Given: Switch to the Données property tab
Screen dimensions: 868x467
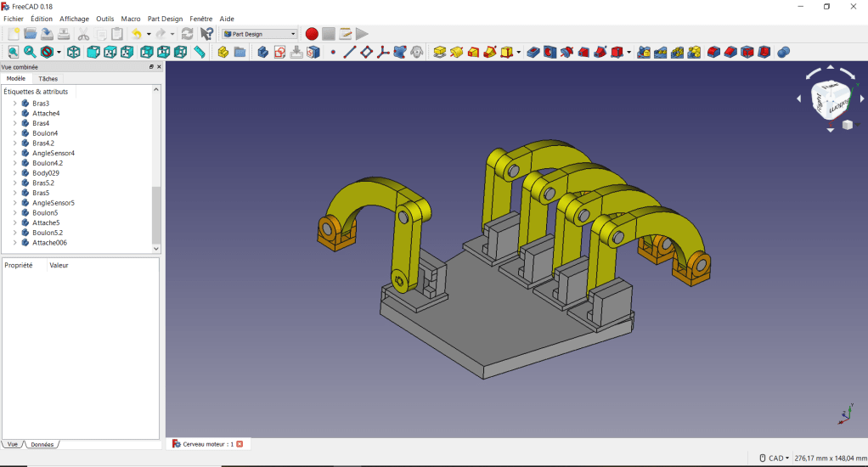Looking at the screenshot, I should point(42,444).
